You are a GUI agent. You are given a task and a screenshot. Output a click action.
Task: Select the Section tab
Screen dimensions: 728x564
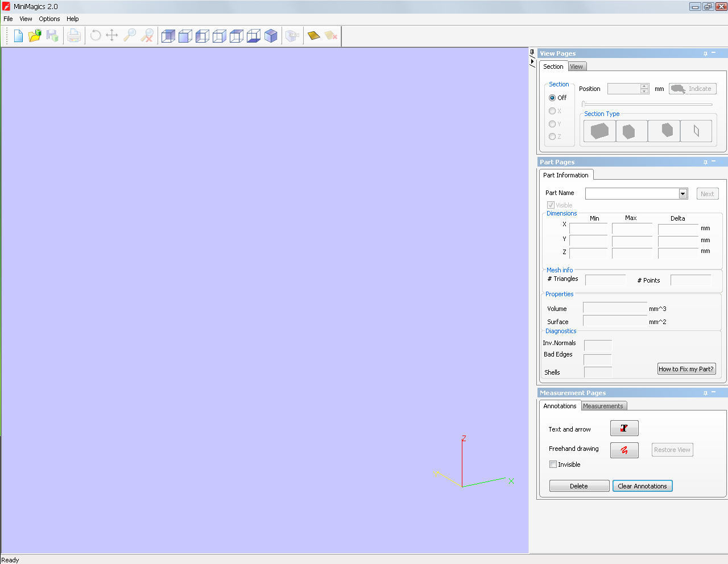coord(553,67)
